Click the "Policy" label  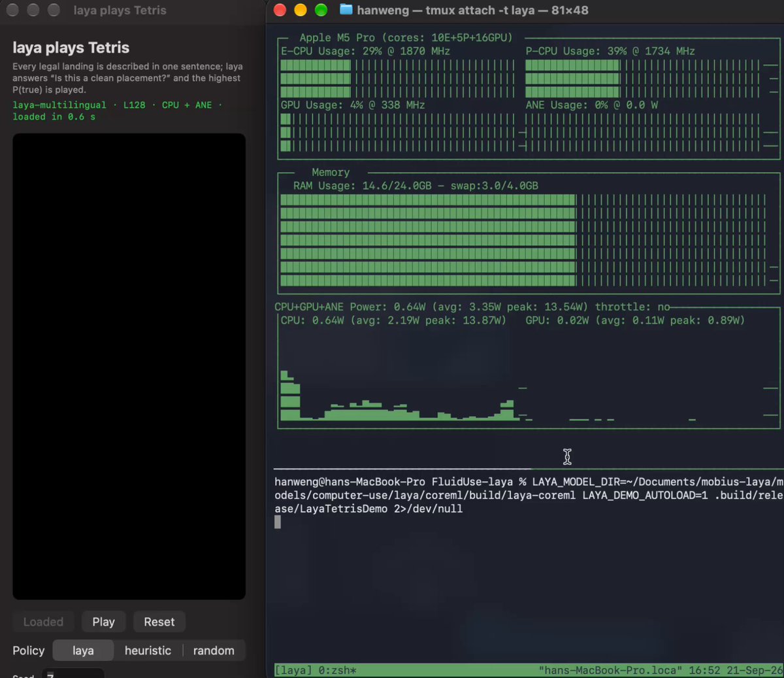pyautogui.click(x=29, y=651)
